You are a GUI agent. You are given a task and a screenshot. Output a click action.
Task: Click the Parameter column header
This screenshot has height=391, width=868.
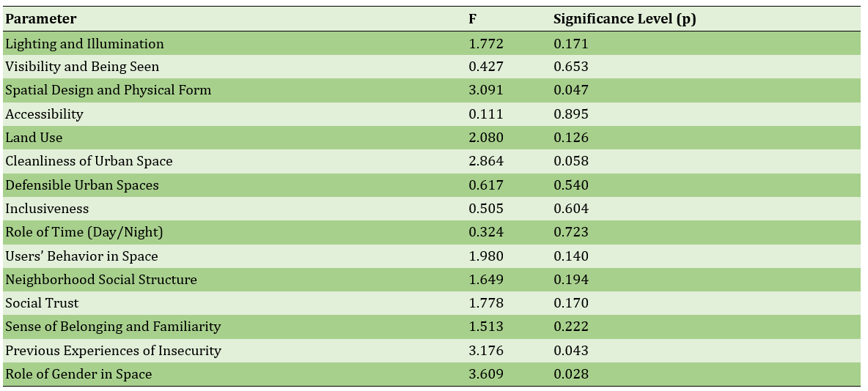point(41,19)
